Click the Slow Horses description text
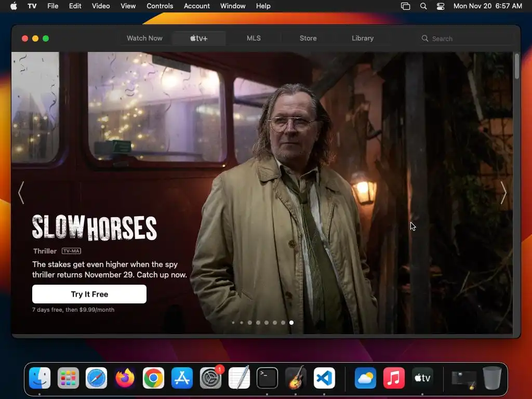 (110, 270)
